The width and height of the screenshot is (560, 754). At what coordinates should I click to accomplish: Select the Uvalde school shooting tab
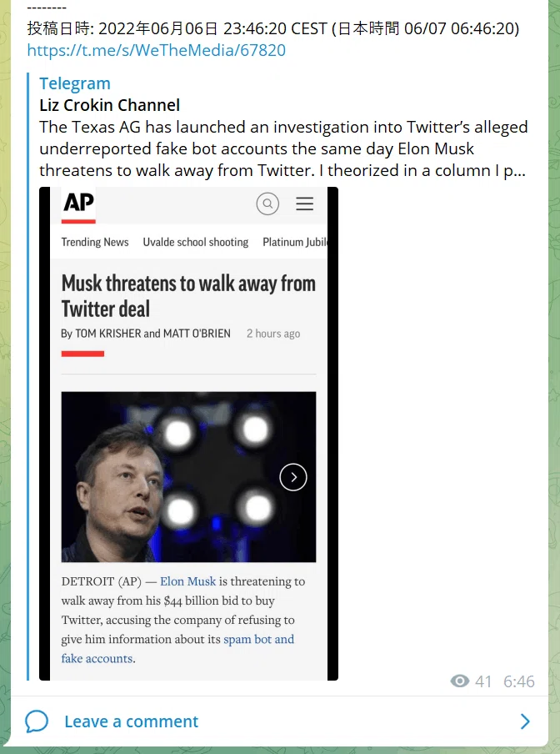(x=196, y=242)
